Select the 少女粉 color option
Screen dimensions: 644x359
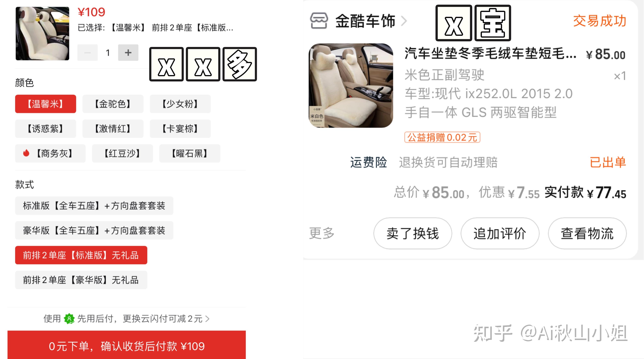[180, 104]
